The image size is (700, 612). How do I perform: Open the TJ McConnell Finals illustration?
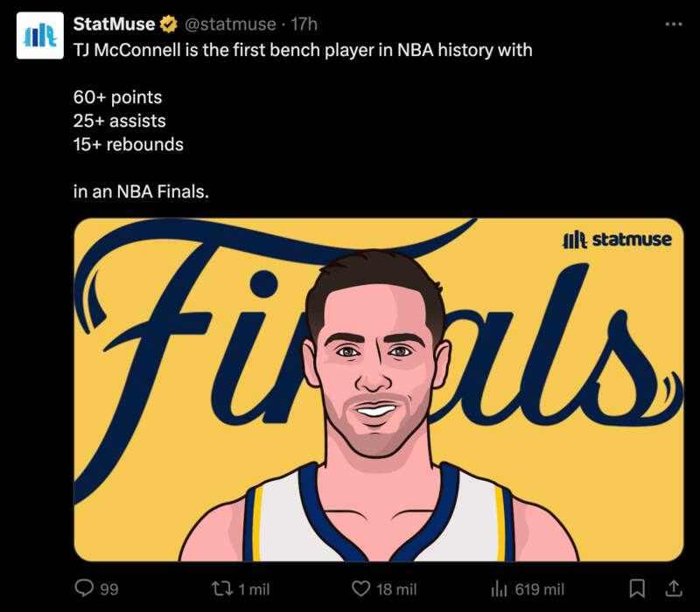pyautogui.click(x=378, y=389)
